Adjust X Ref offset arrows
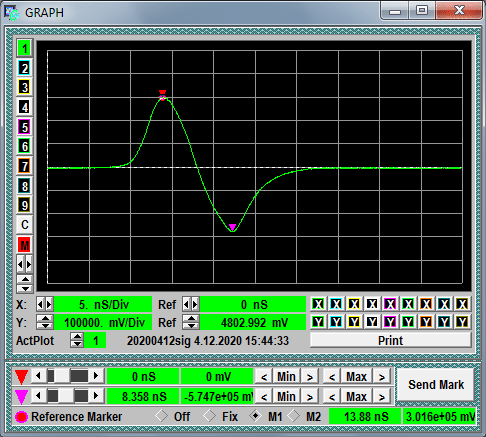This screenshot has width=486, height=437. click(x=191, y=304)
